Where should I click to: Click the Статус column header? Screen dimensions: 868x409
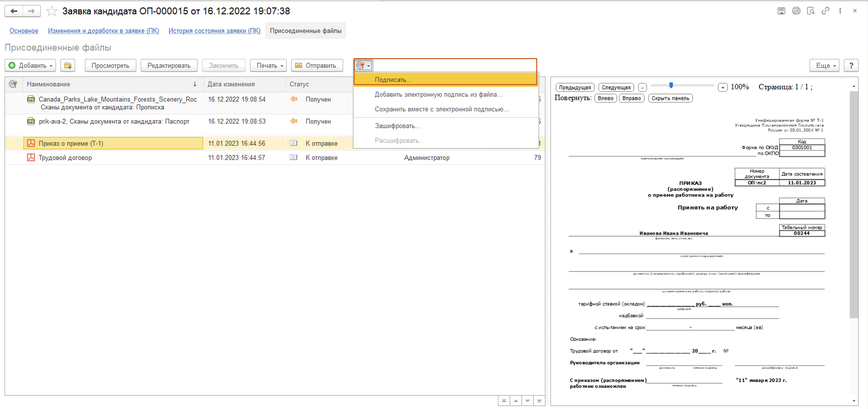tap(319, 84)
